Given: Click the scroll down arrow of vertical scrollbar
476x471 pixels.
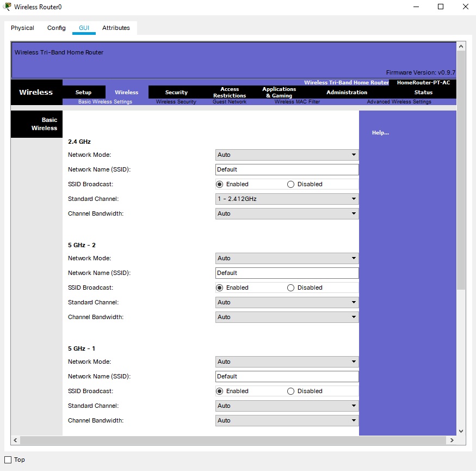Looking at the screenshot, I should [461, 431].
